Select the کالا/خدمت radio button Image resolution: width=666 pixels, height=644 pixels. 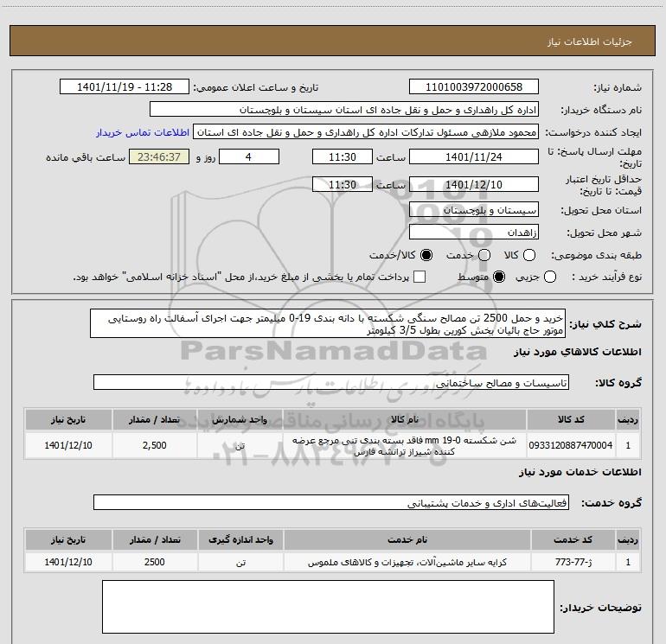[426, 255]
